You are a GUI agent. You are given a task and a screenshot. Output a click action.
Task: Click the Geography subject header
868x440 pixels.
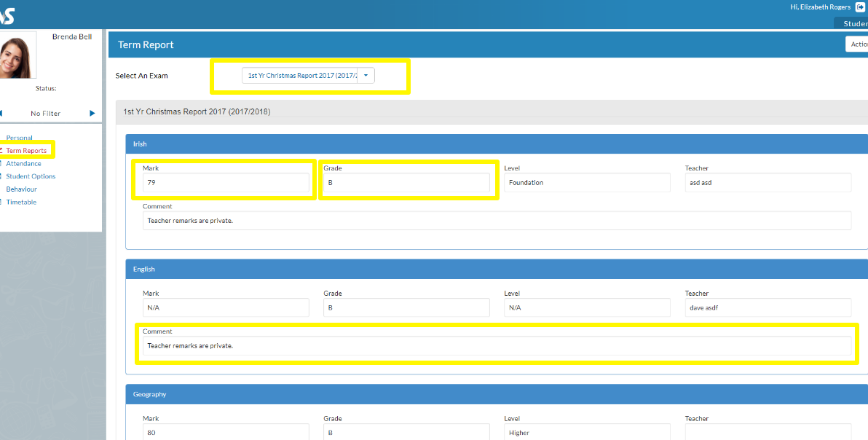pyautogui.click(x=497, y=394)
